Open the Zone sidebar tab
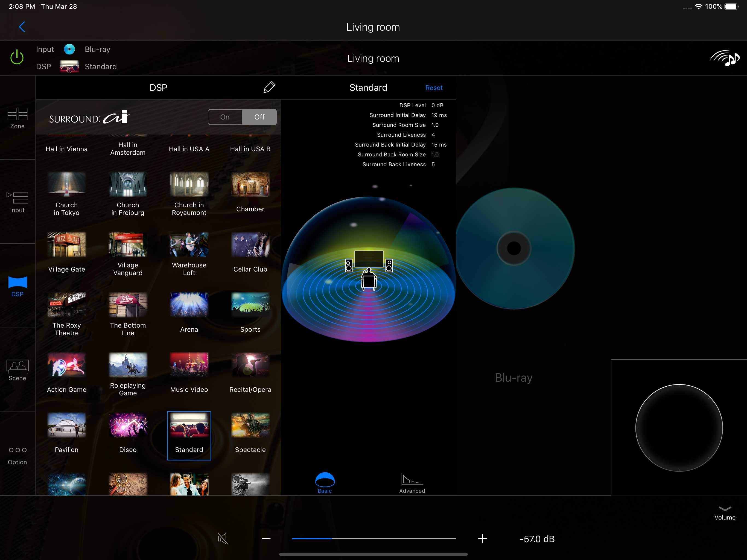This screenshot has height=560, width=747. 17,118
